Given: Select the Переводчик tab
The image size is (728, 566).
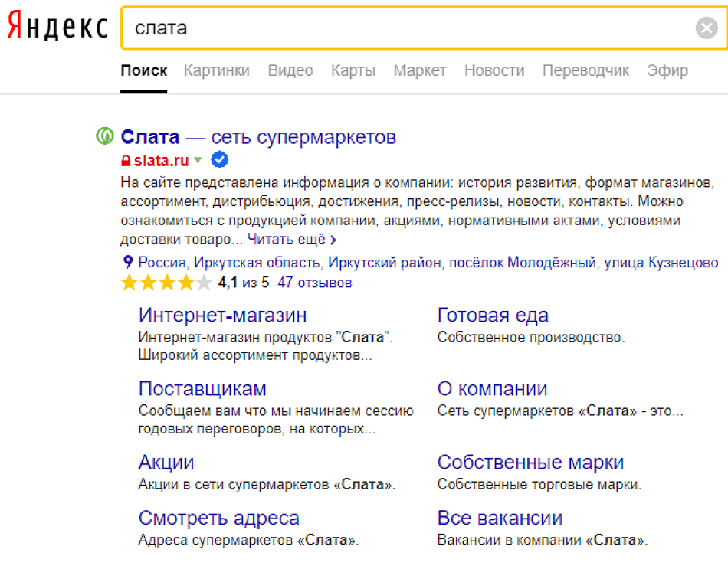Looking at the screenshot, I should [585, 70].
